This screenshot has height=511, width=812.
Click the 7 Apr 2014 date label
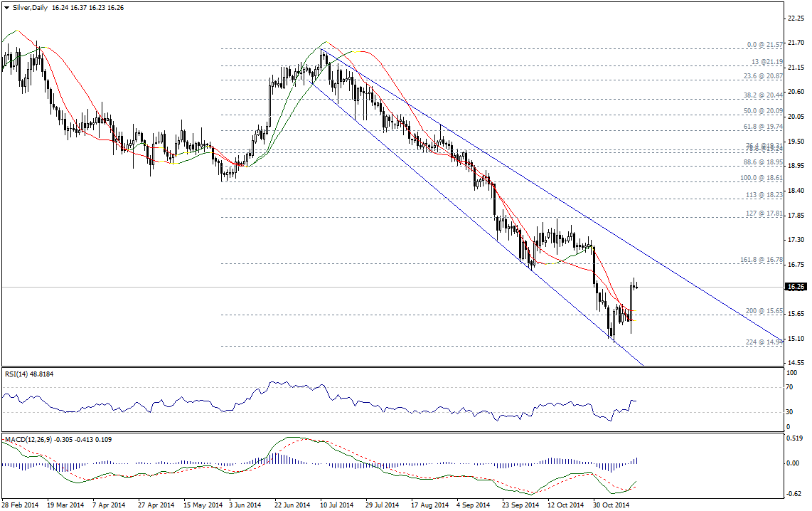click(109, 505)
